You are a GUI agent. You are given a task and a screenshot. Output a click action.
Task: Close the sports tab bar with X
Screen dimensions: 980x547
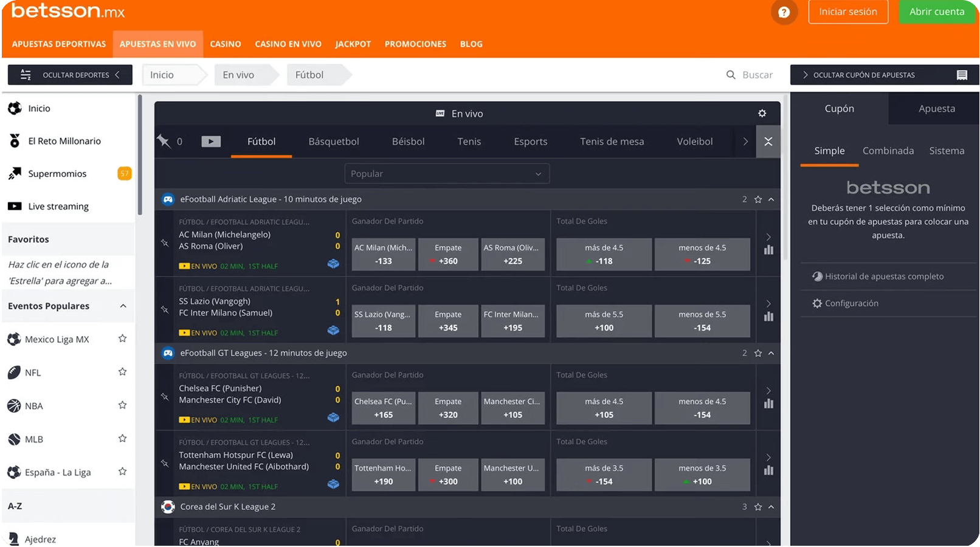(768, 142)
